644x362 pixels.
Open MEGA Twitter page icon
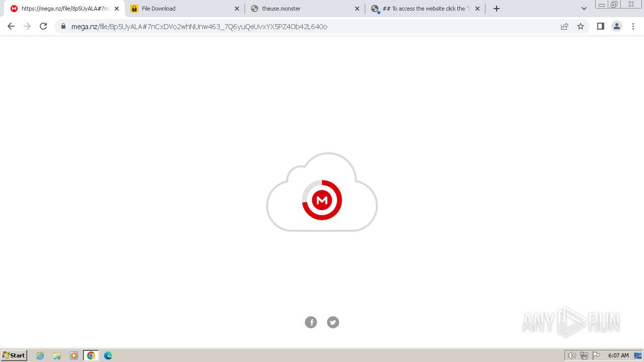tap(333, 322)
